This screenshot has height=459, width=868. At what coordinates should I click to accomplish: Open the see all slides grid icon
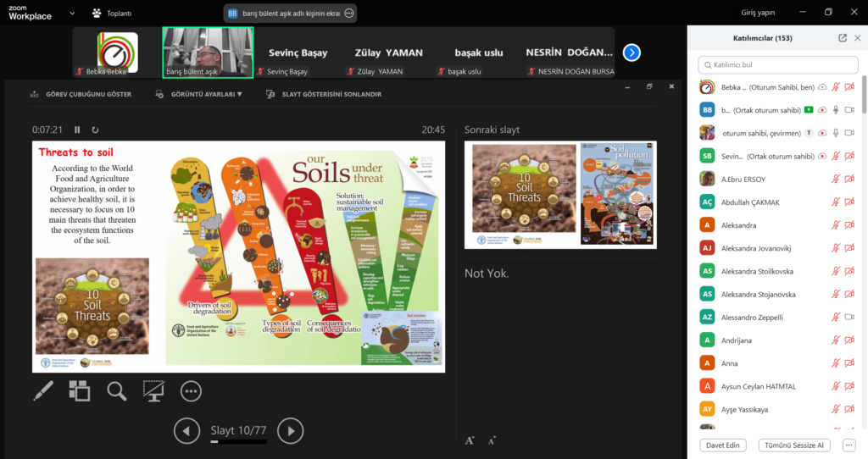[80, 390]
